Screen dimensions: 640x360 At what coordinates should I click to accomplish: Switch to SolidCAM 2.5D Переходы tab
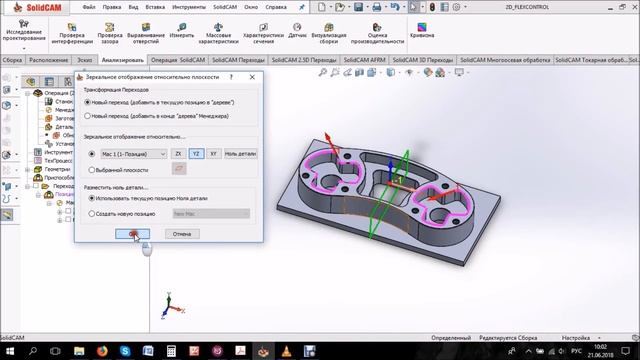click(304, 60)
